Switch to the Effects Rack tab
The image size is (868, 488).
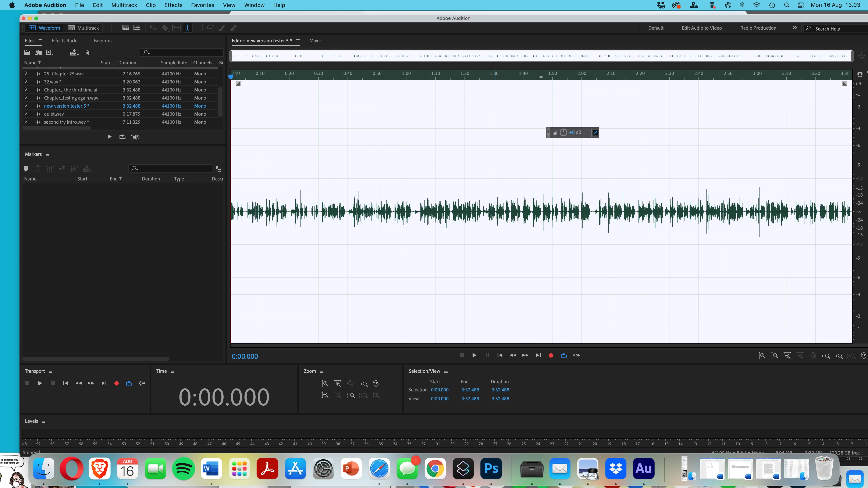point(64,41)
